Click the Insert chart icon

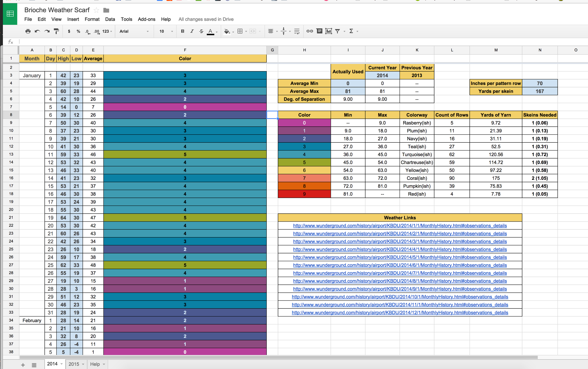[329, 31]
